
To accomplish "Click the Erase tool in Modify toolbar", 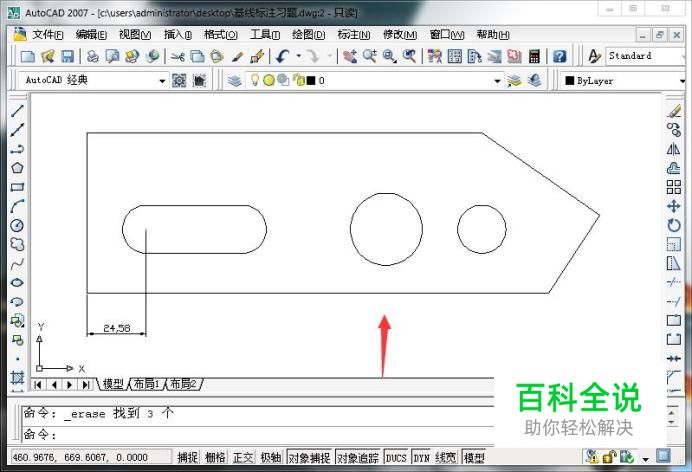I will coord(673,111).
